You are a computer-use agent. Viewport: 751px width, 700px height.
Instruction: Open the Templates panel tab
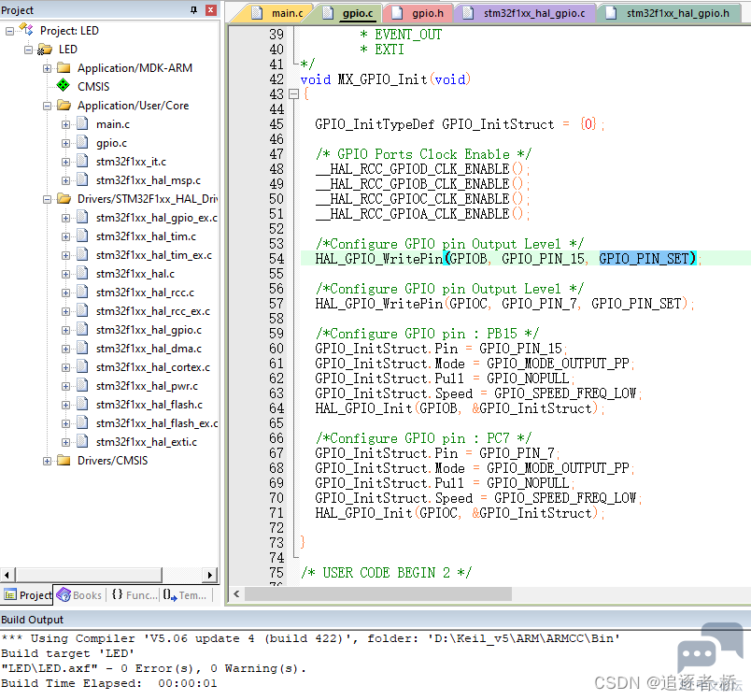coord(185,595)
